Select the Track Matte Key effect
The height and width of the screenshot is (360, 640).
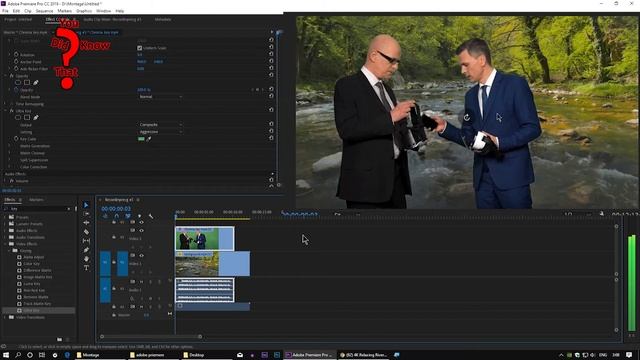37,304
